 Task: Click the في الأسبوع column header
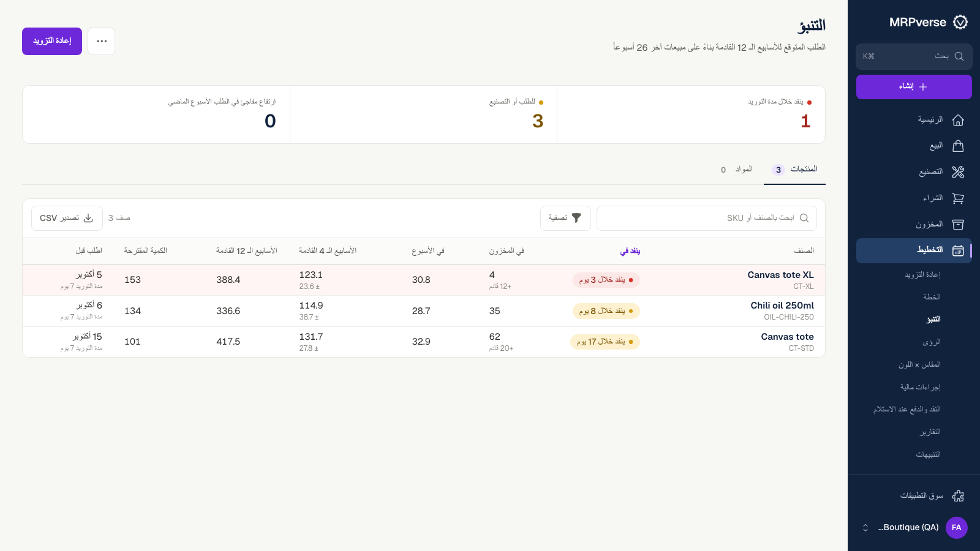[x=428, y=251]
